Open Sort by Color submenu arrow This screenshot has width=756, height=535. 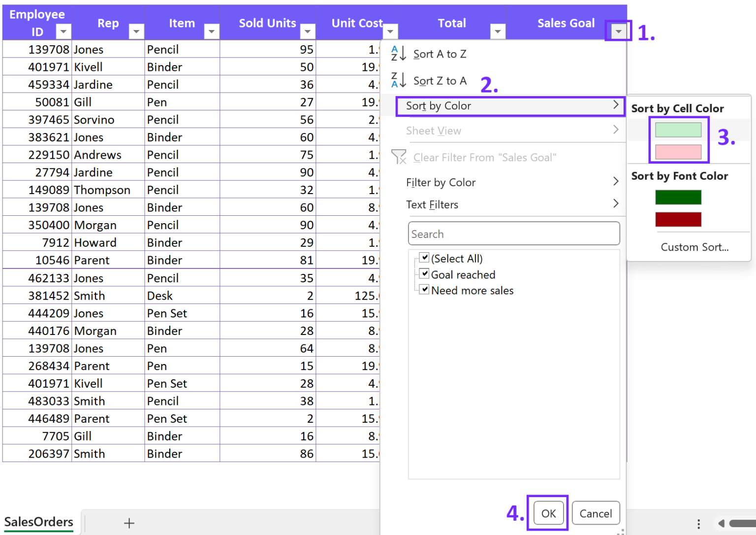point(615,105)
